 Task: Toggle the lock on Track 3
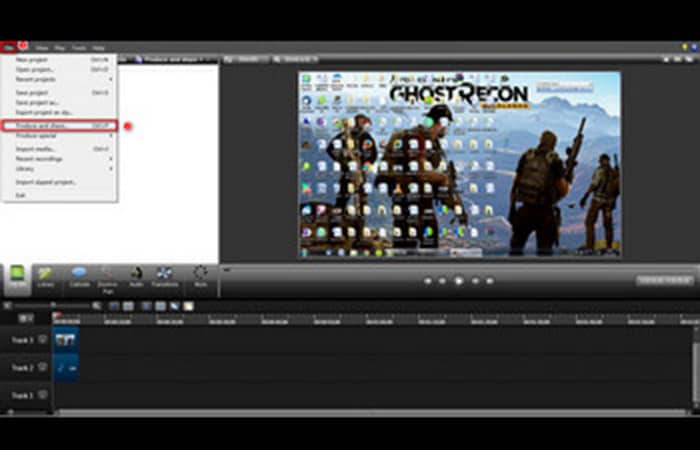[x=43, y=396]
